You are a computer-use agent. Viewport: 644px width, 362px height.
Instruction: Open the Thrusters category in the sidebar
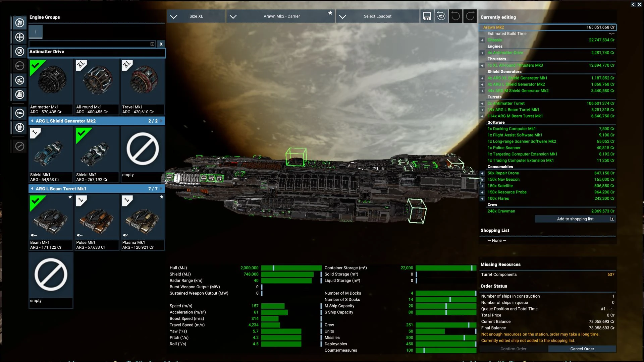coord(19,37)
